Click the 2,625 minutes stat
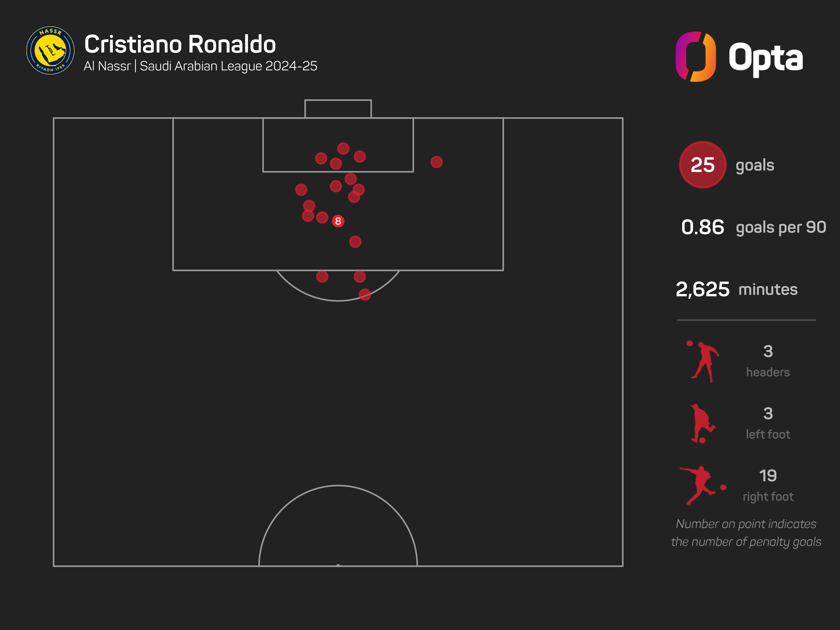840x630 pixels. (736, 289)
